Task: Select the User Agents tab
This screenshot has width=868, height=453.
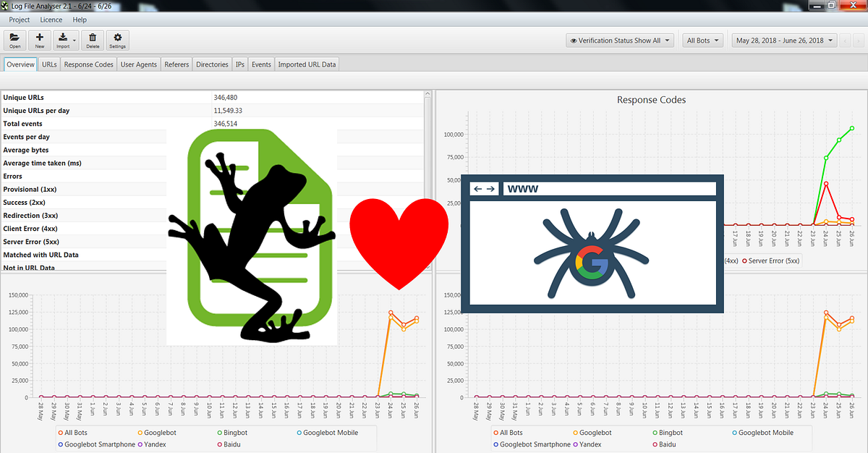Action: point(138,64)
